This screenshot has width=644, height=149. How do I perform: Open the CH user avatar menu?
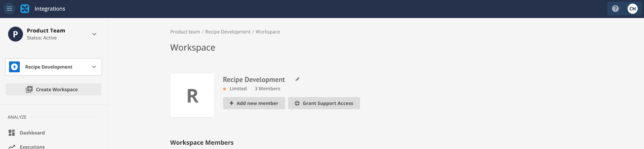[x=633, y=8]
